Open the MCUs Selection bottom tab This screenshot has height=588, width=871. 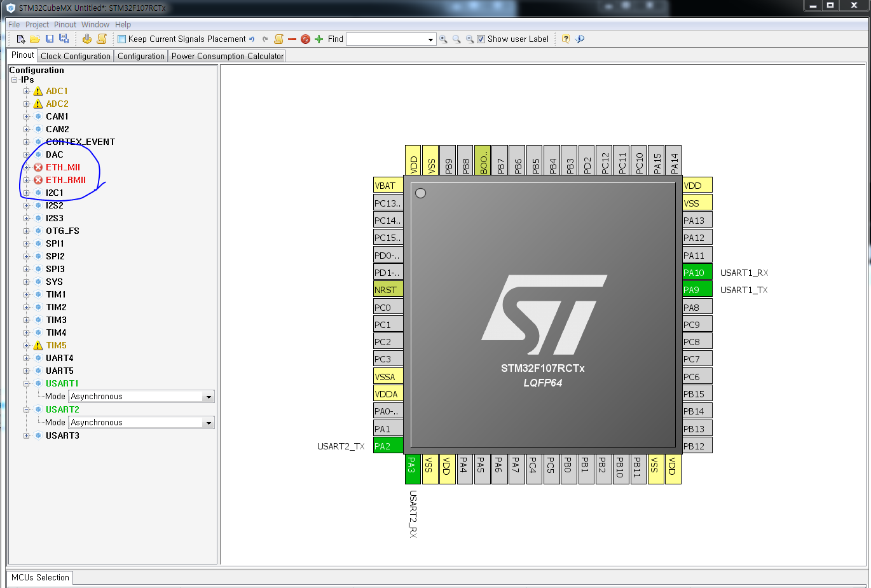40,577
